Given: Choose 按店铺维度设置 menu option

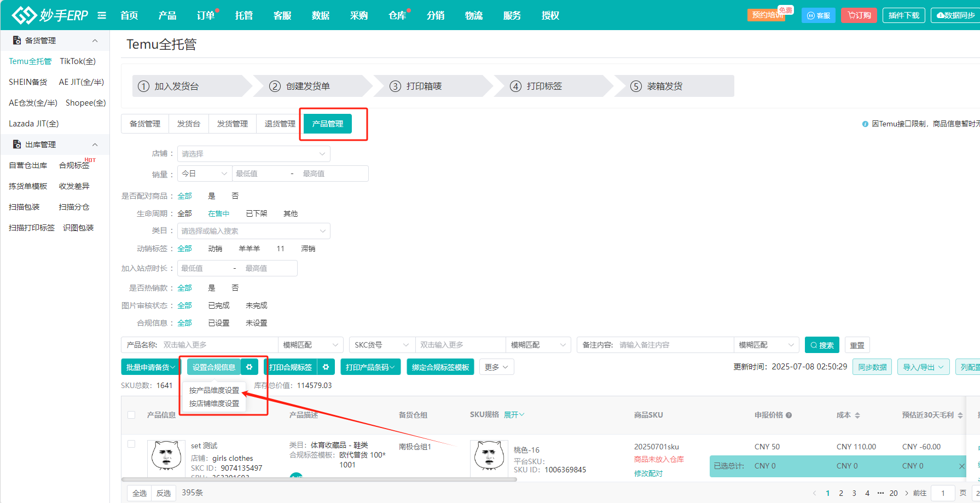Looking at the screenshot, I should point(214,403).
